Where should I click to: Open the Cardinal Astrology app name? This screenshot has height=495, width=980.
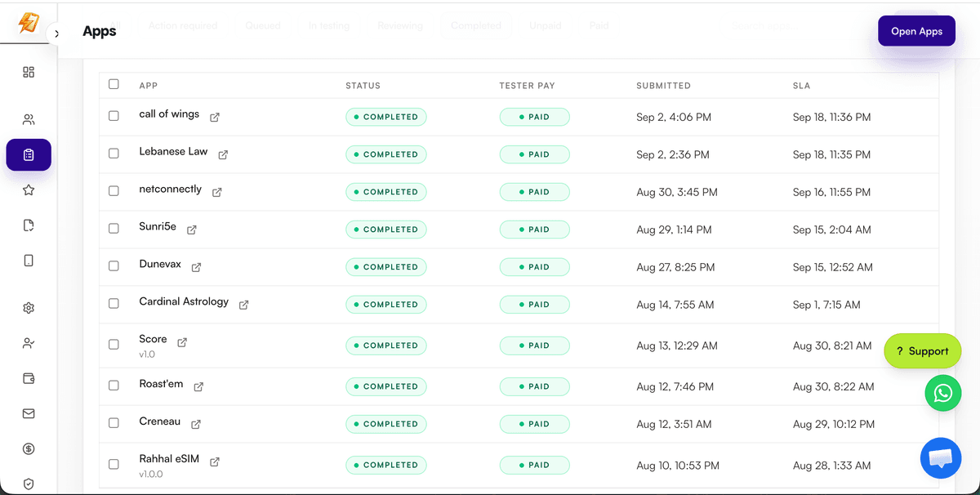coord(184,301)
